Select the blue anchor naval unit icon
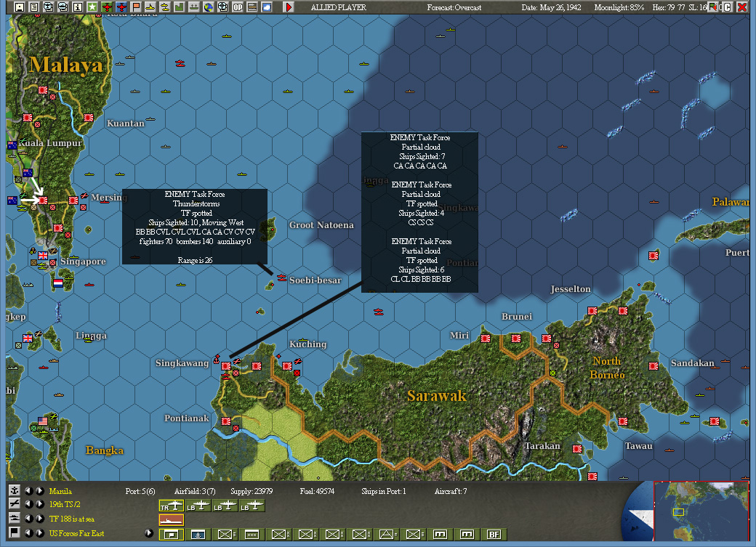 pyautogui.click(x=198, y=534)
